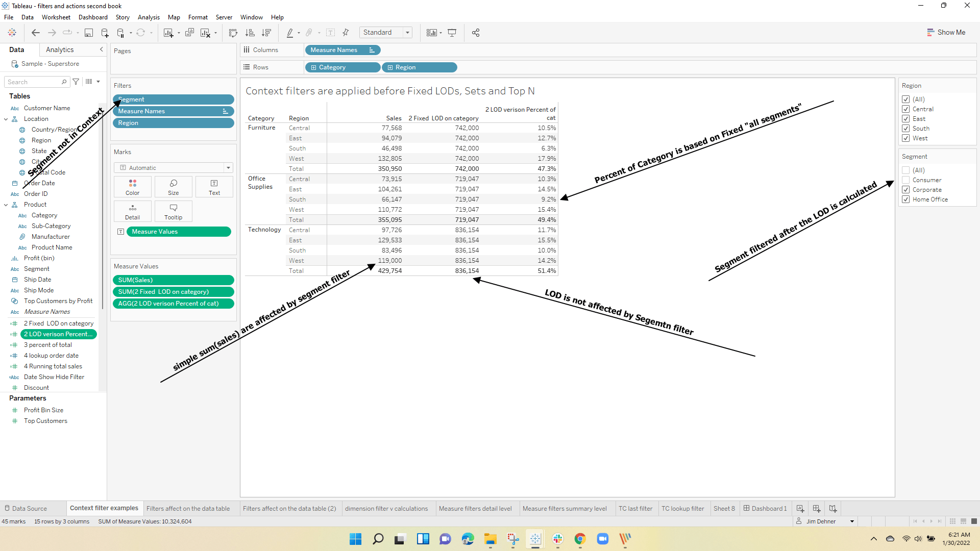Open the Analysis menu
This screenshot has width=980, height=551.
[149, 17]
